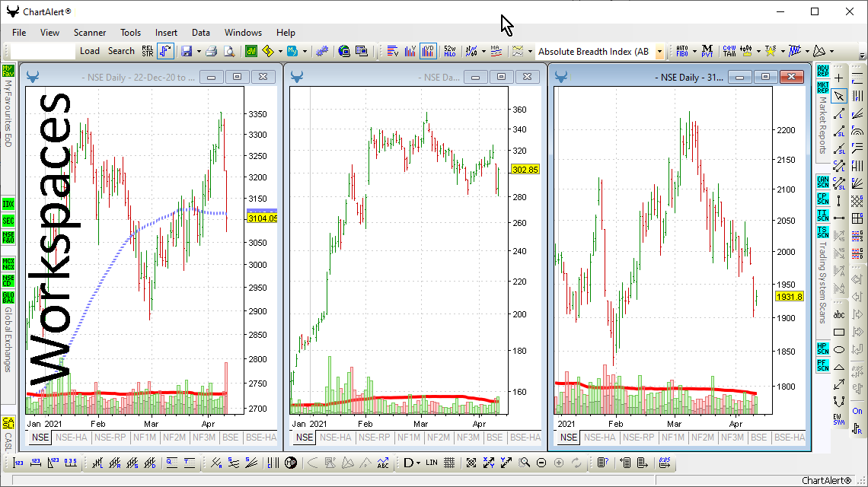The image size is (868, 487).
Task: Open the PF SCN scanner
Action: pos(822,365)
